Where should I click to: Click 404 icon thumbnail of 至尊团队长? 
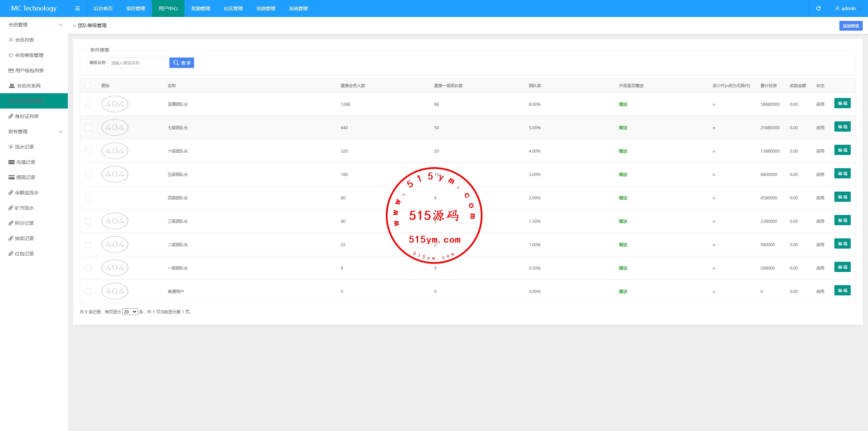coord(115,104)
